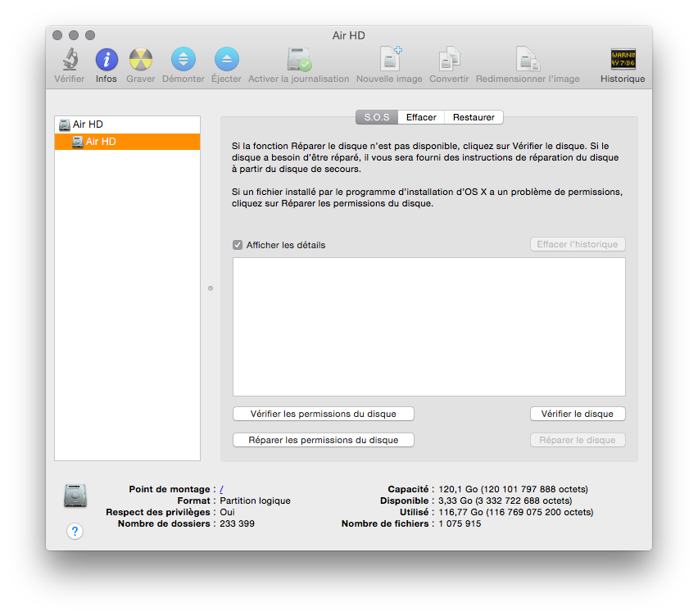Click the Vérifier le disque button
The image size is (698, 616).
[x=578, y=414]
